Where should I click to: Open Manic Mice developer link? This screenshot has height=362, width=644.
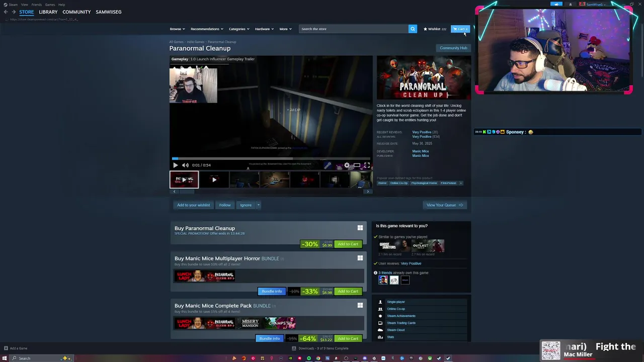click(x=421, y=151)
